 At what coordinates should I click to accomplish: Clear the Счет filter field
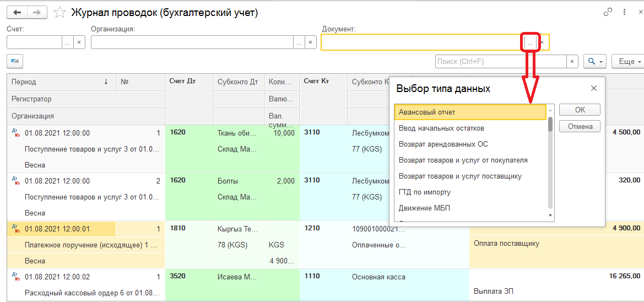pos(79,42)
